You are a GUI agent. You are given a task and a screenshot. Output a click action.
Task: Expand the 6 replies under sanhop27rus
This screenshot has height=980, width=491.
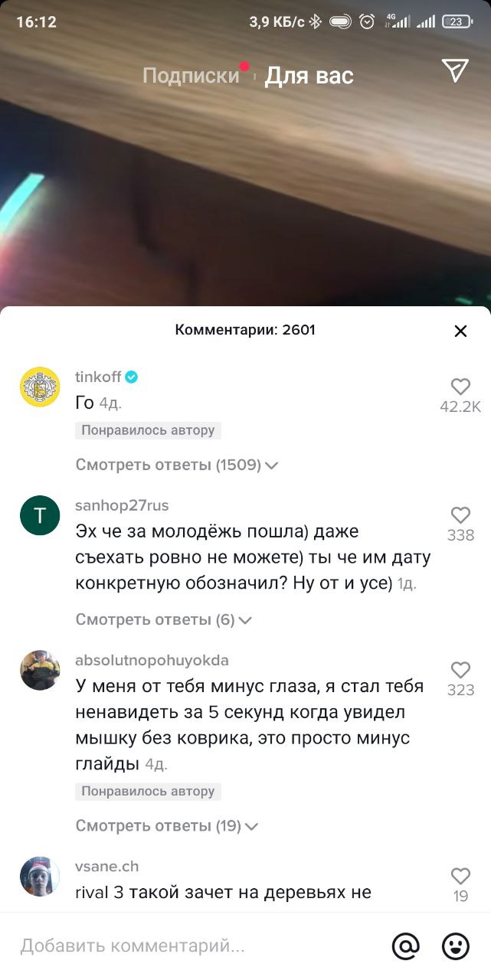click(164, 619)
